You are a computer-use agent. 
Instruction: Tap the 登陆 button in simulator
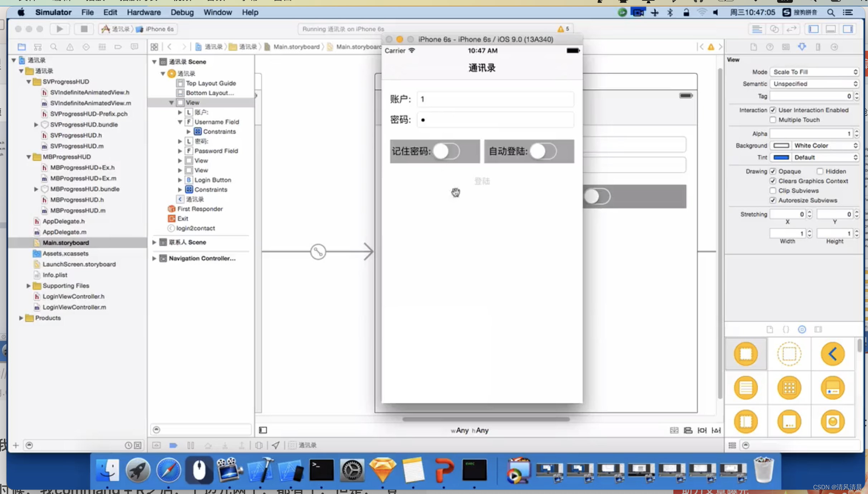[482, 181]
